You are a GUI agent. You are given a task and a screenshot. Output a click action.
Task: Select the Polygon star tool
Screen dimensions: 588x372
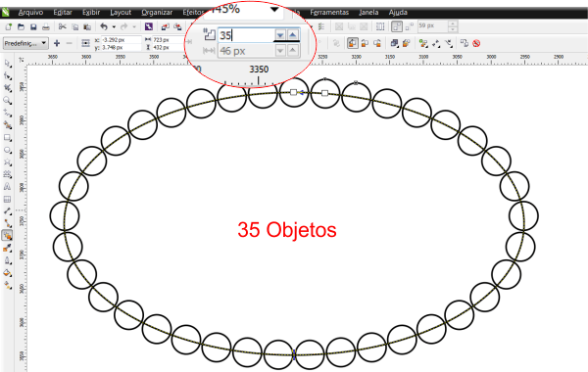(8, 163)
